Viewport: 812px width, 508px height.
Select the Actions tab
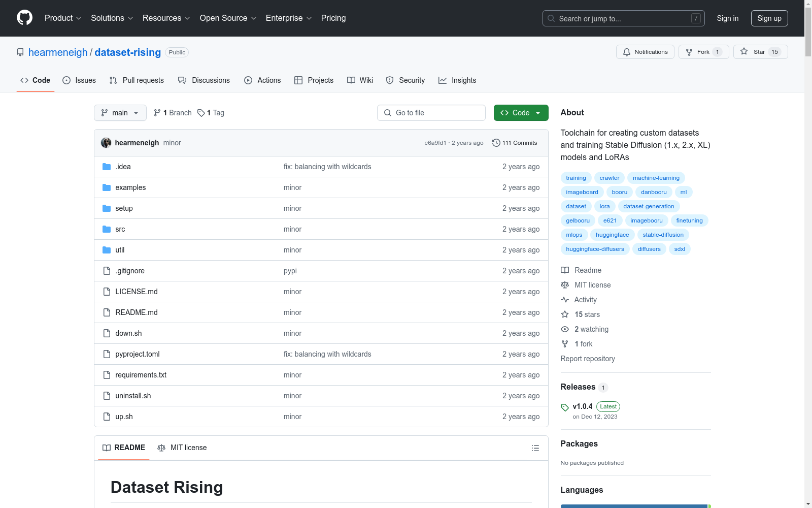click(262, 80)
